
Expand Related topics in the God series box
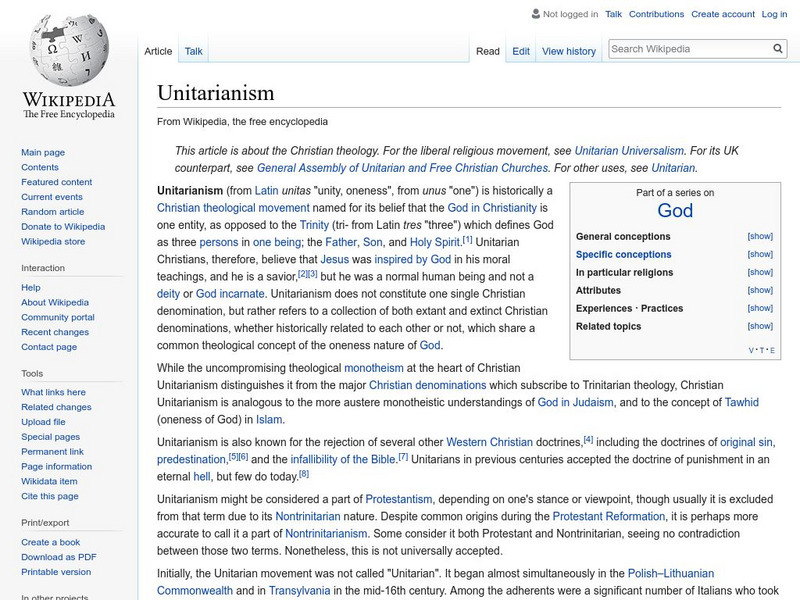[761, 325]
